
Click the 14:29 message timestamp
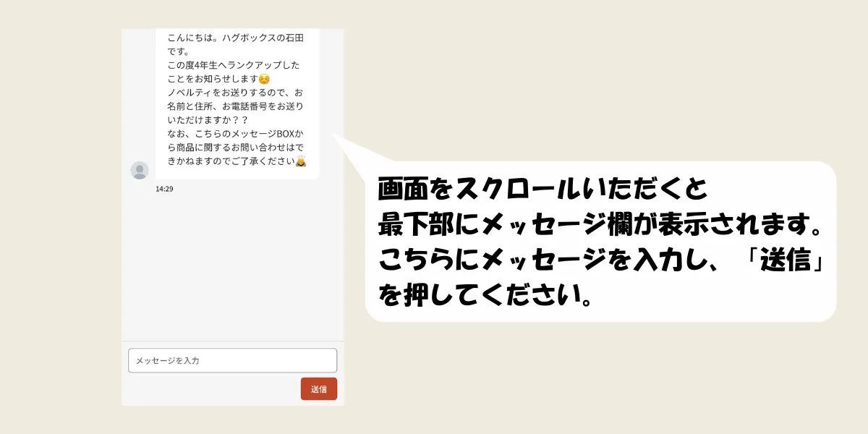pos(164,189)
